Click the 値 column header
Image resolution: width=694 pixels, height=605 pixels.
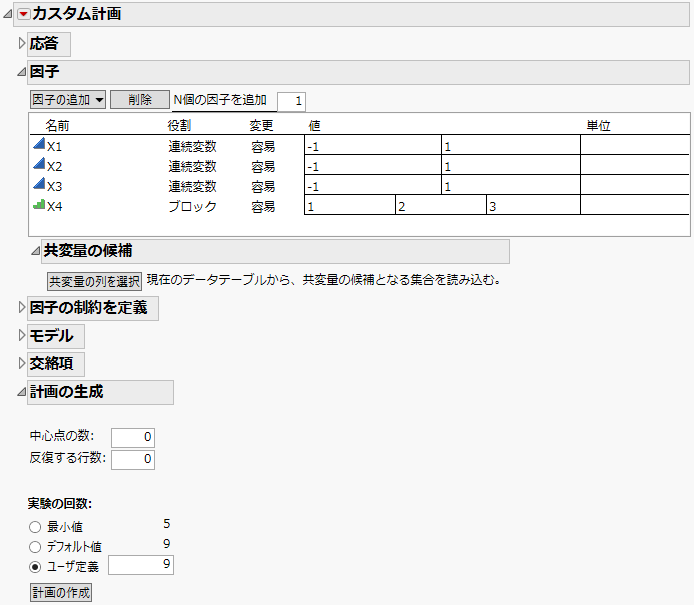(314, 126)
